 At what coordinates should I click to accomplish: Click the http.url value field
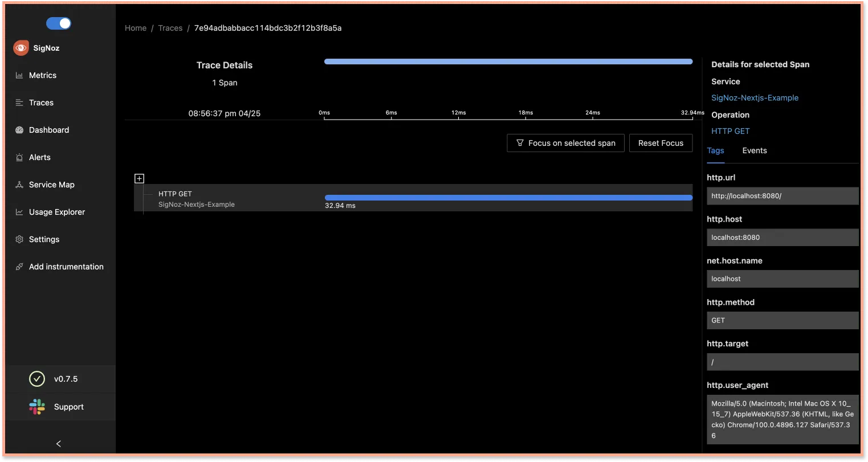pyautogui.click(x=783, y=196)
